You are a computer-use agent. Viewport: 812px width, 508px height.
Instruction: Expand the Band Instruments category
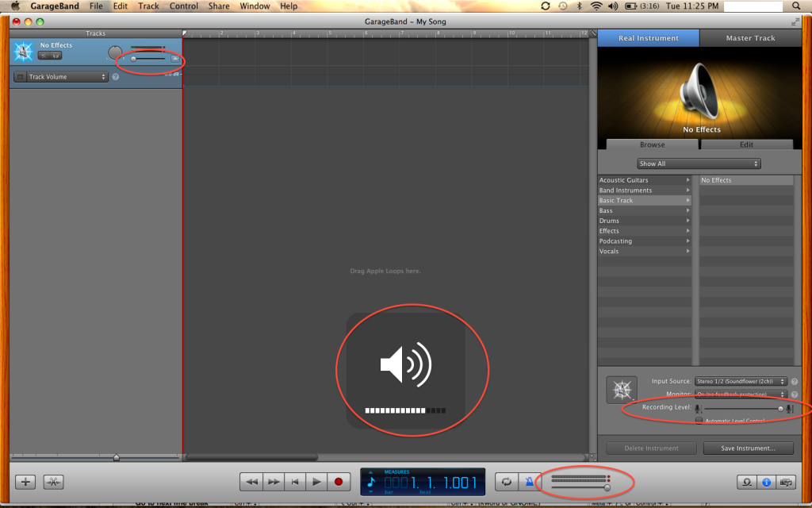click(645, 190)
